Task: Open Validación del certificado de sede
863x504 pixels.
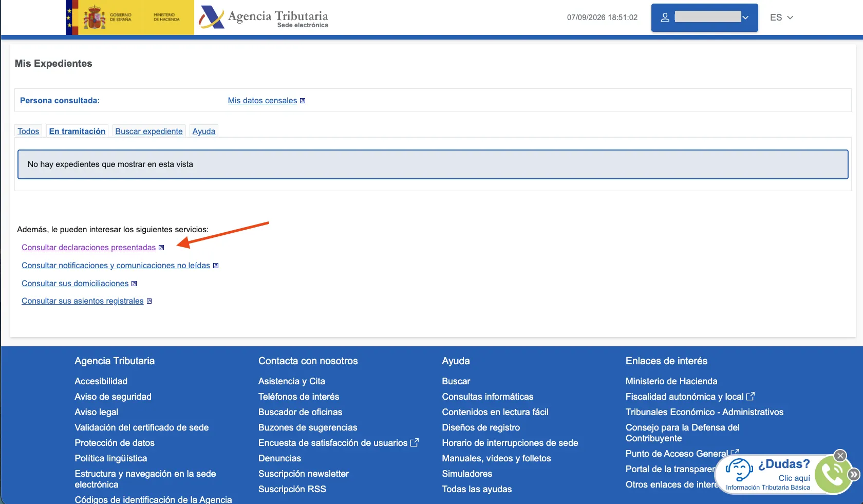Action: (x=142, y=427)
